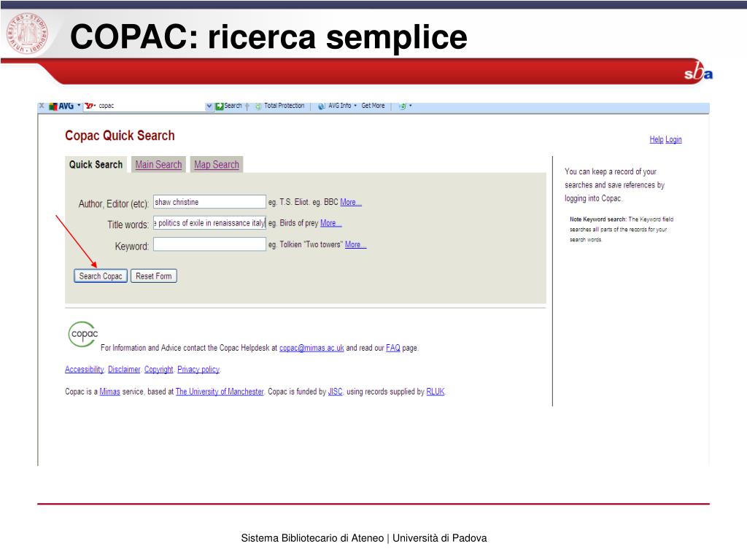Click the green AVG Search button
Image resolution: width=747 pixels, height=560 pixels.
pos(228,106)
